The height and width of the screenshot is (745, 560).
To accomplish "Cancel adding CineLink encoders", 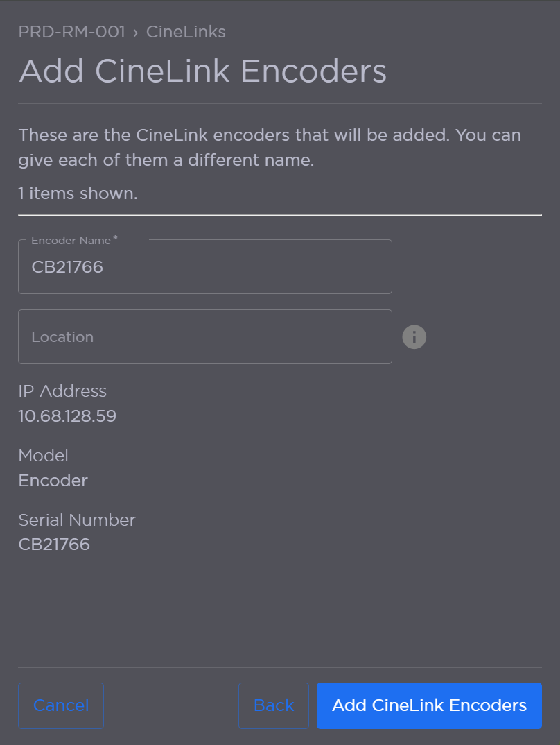I will [60, 705].
